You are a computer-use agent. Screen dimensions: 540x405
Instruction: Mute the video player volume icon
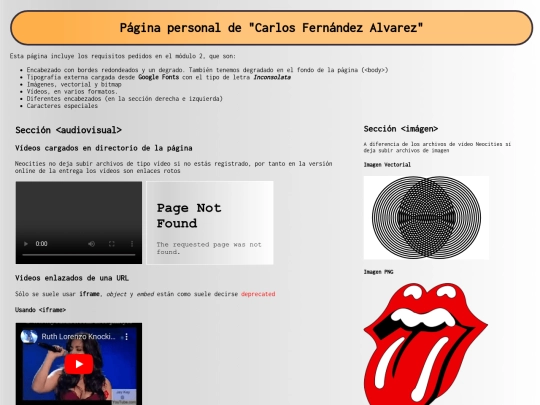[x=92, y=244]
